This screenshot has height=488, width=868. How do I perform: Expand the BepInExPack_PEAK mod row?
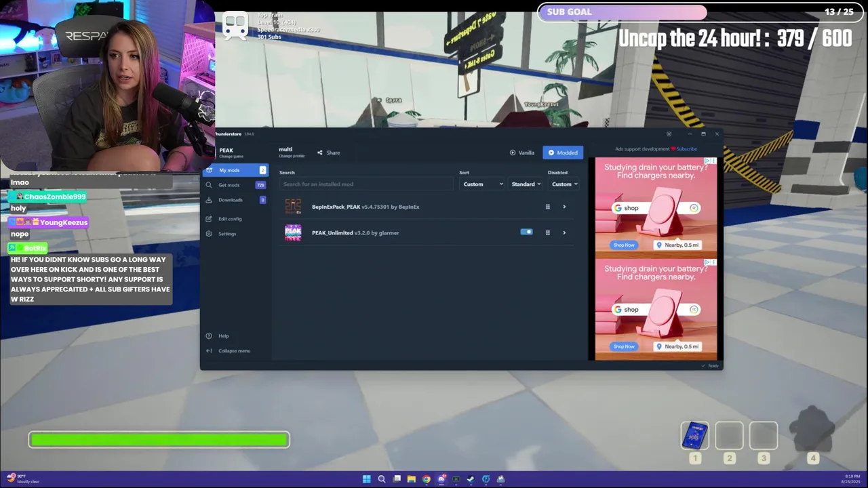564,207
